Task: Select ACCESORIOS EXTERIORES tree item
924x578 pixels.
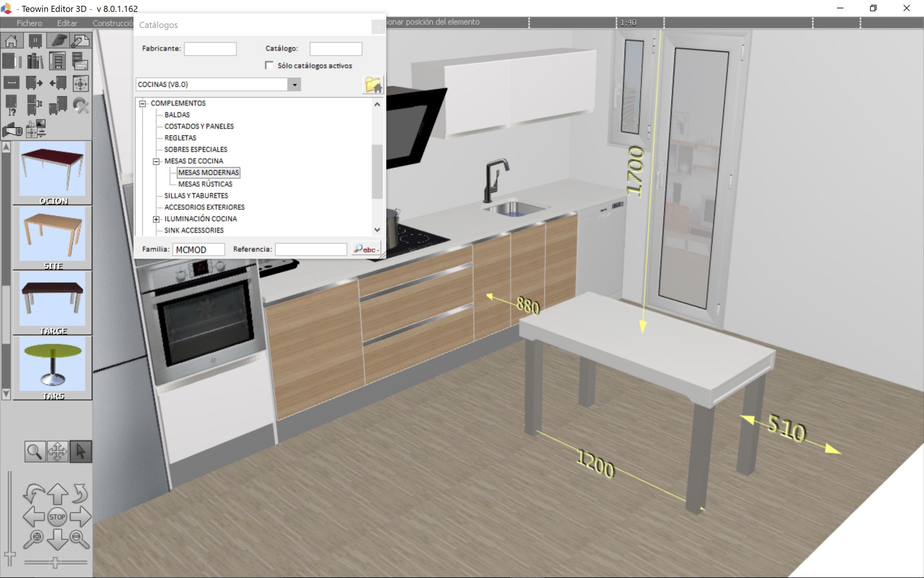Action: [x=205, y=207]
